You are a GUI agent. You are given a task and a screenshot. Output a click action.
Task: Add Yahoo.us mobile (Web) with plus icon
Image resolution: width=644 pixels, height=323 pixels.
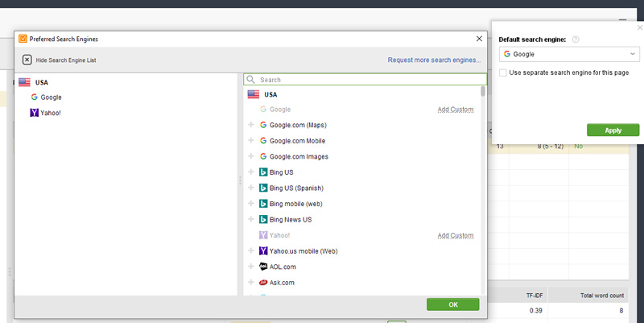pos(251,251)
